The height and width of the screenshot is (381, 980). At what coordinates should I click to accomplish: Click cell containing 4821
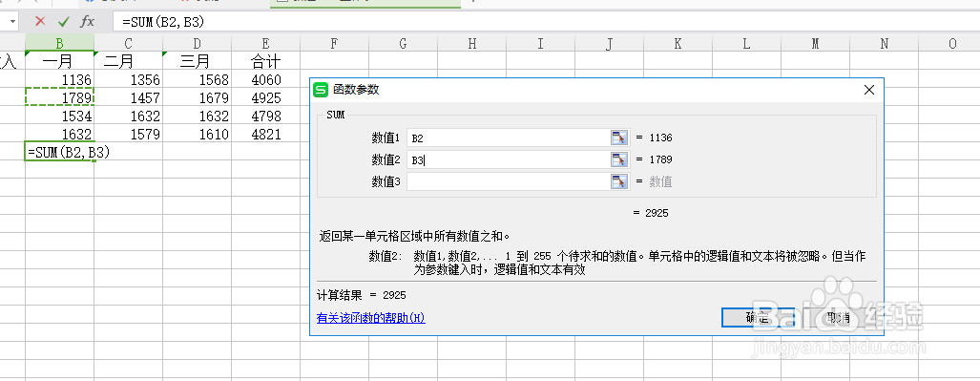pyautogui.click(x=265, y=134)
